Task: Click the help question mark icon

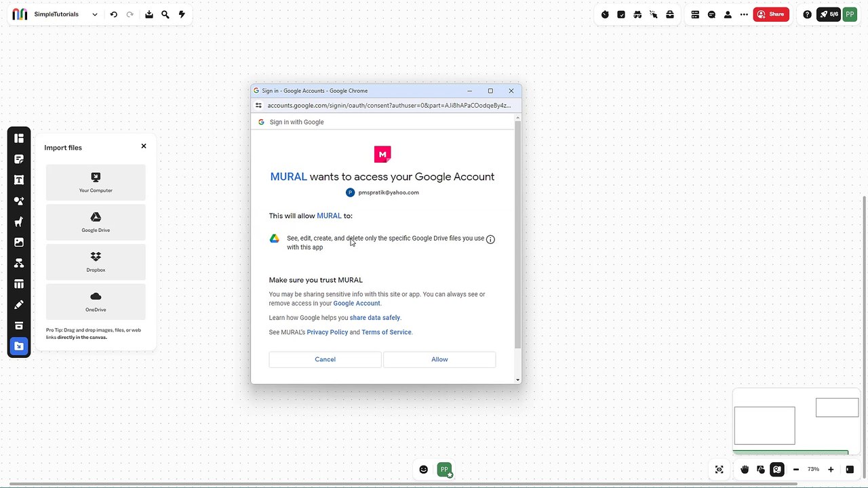Action: [807, 14]
